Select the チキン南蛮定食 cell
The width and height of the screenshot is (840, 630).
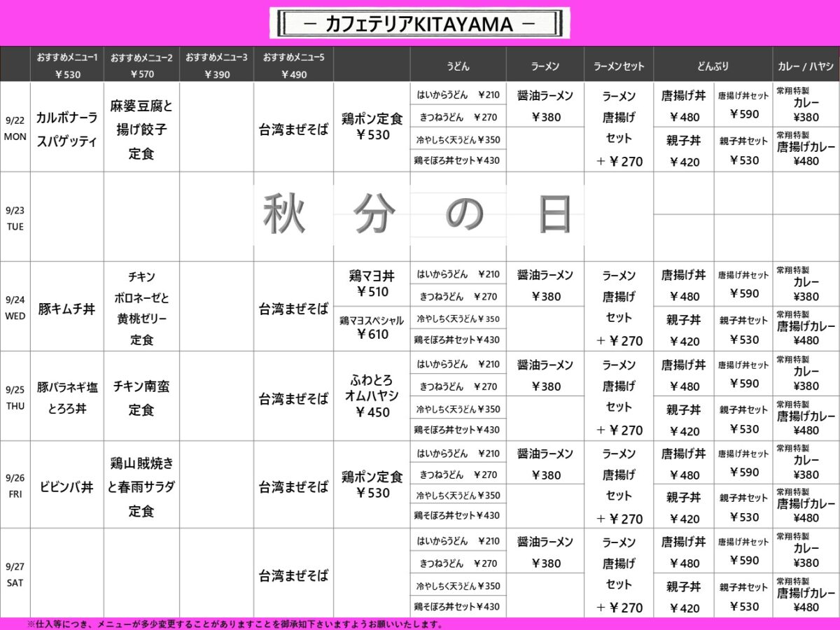point(141,398)
